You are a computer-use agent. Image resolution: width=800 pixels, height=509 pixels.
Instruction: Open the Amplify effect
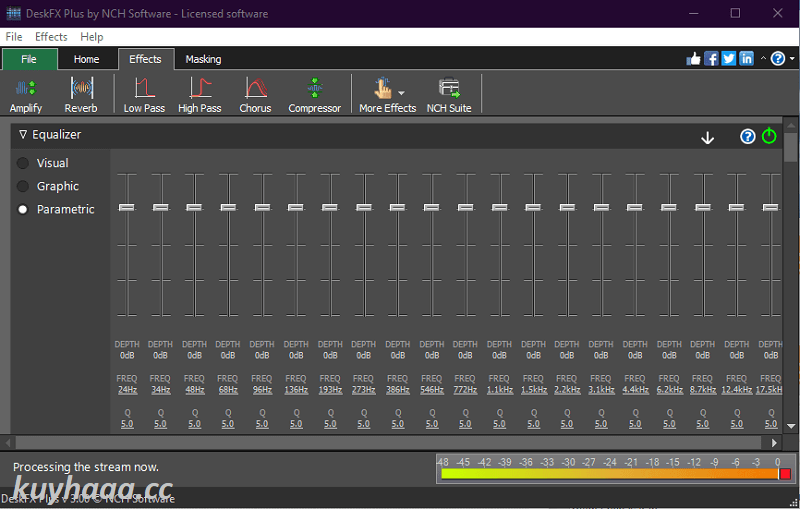pyautogui.click(x=26, y=95)
